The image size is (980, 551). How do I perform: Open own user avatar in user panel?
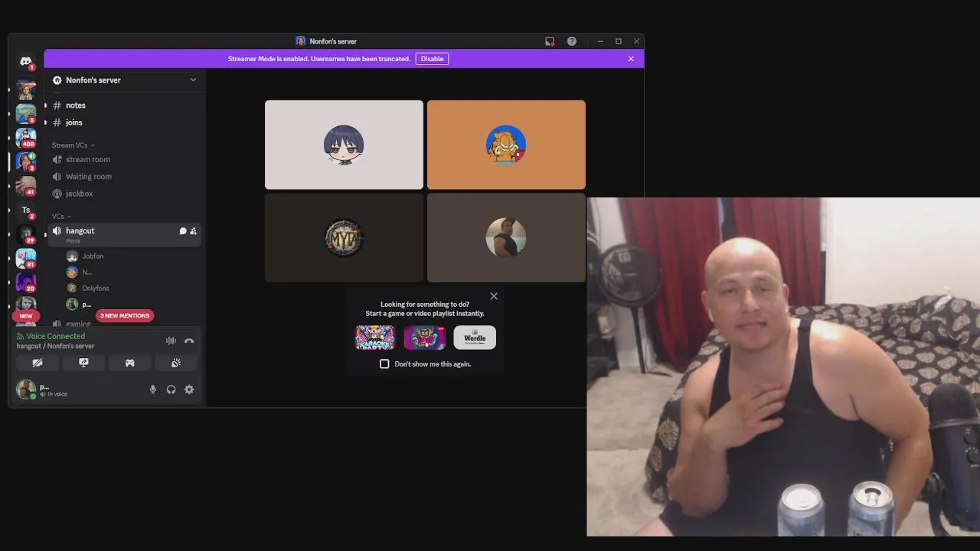tap(26, 390)
